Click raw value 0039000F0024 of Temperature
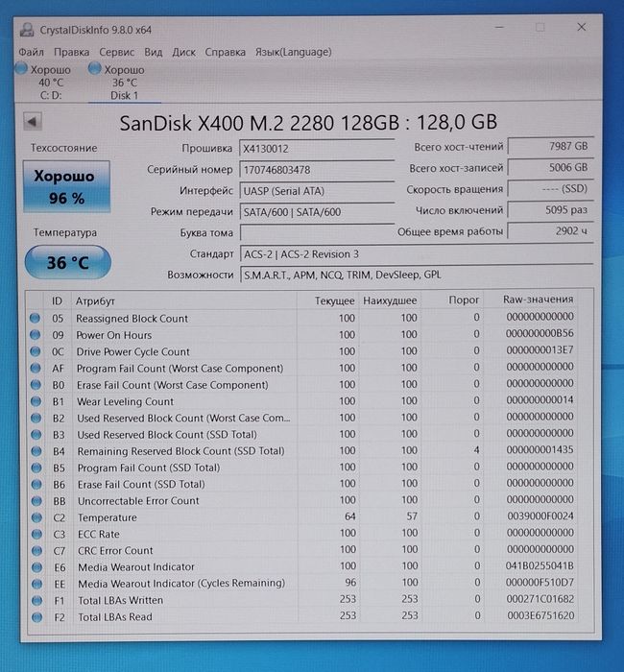 540,516
